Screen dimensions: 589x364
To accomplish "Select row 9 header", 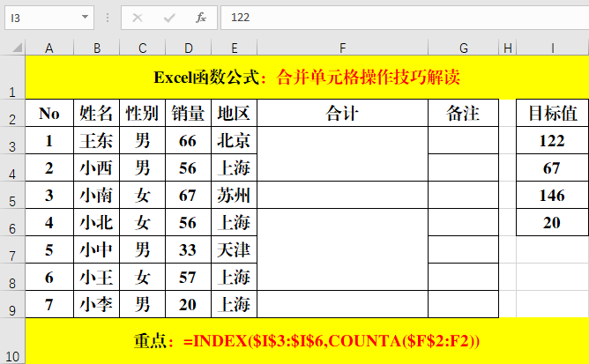I will point(12,304).
